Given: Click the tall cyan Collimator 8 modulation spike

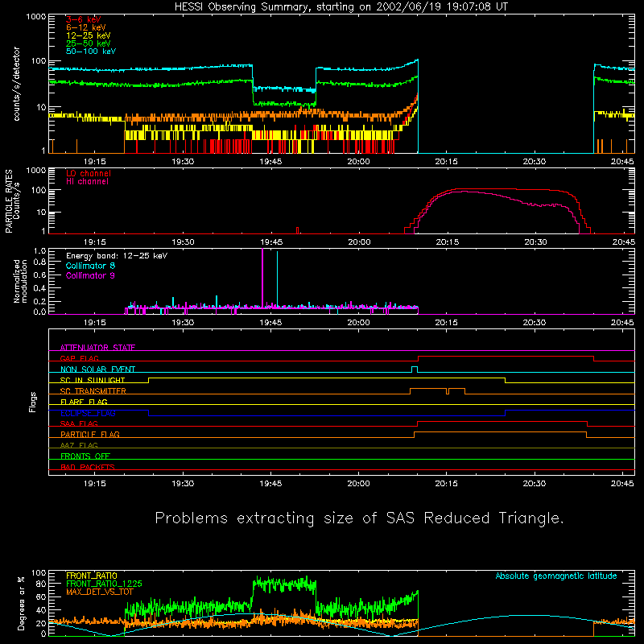Looking at the screenshot, I should click(277, 279).
